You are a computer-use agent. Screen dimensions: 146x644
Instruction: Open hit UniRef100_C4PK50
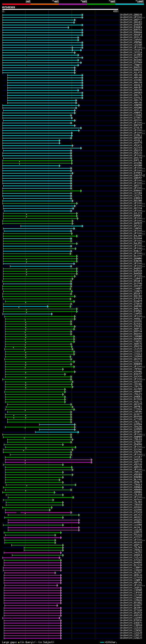coord(131,40)
